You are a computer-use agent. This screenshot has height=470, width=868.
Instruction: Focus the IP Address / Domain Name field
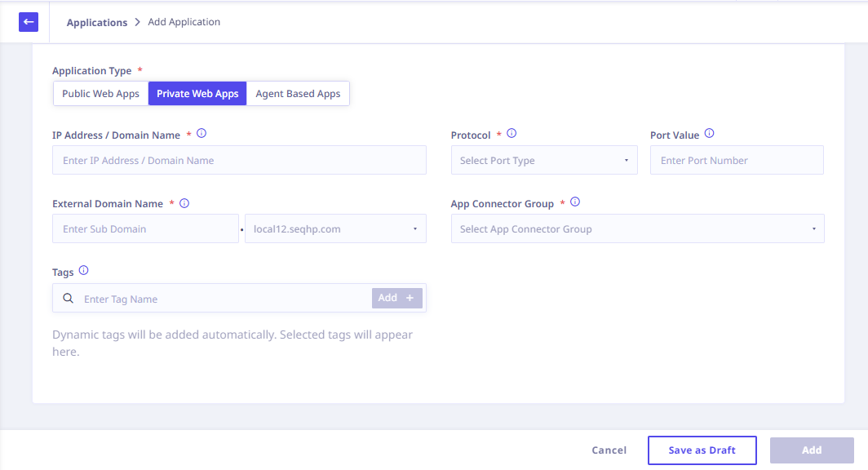(239, 160)
